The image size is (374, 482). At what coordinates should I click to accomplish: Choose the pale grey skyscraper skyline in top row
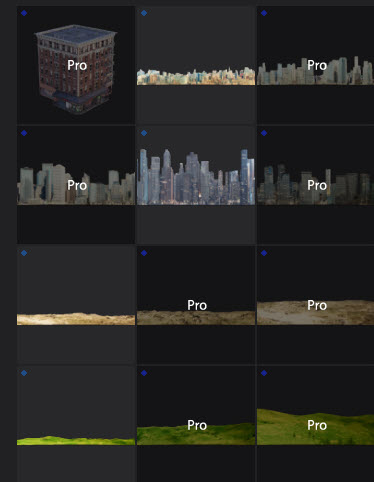(315, 65)
